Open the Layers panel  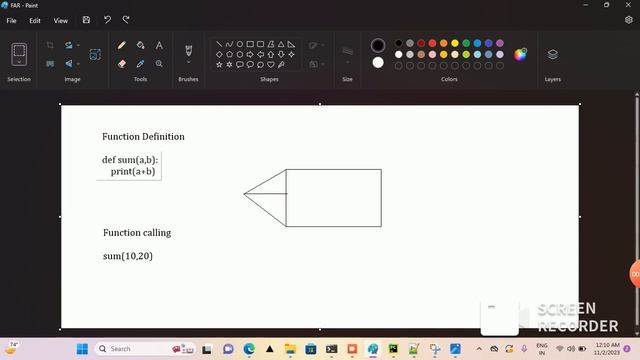click(553, 54)
